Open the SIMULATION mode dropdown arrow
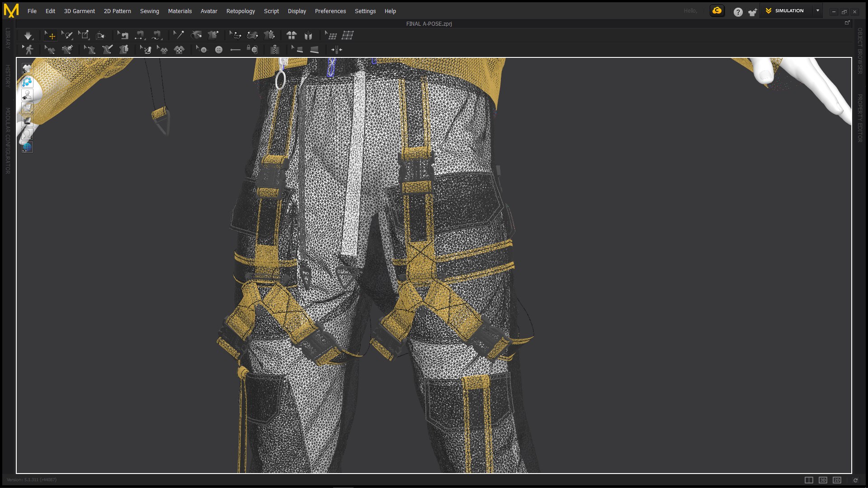The image size is (868, 488). (x=818, y=10)
